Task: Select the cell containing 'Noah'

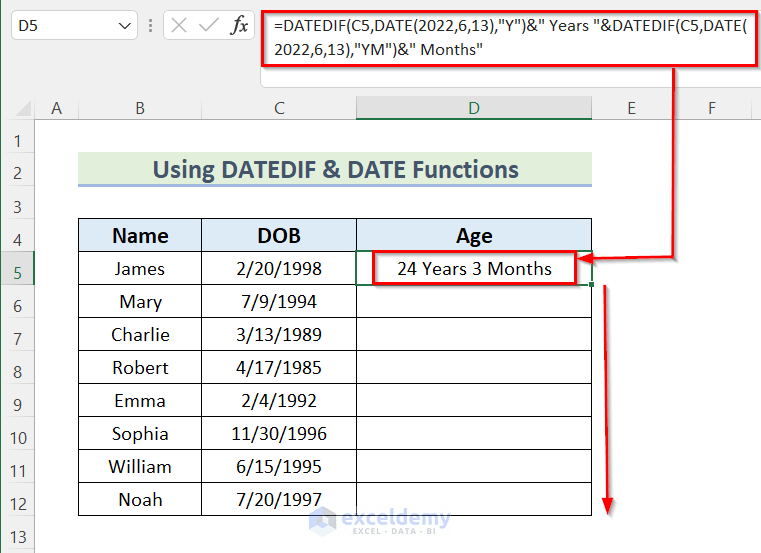Action: (x=140, y=500)
